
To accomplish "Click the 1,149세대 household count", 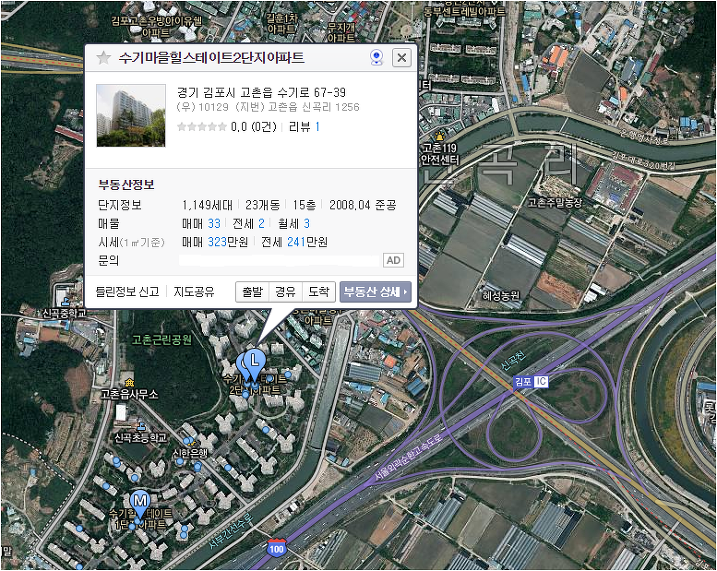I will click(x=207, y=205).
